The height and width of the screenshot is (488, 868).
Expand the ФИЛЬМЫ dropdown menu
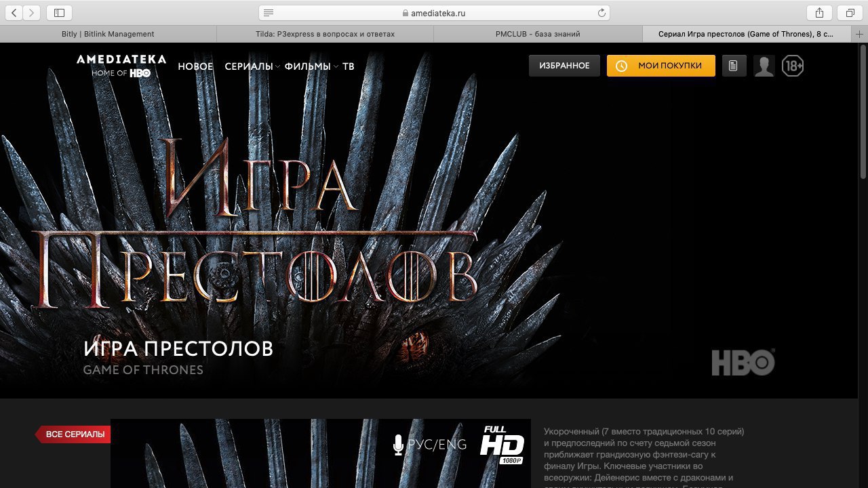[x=311, y=66]
